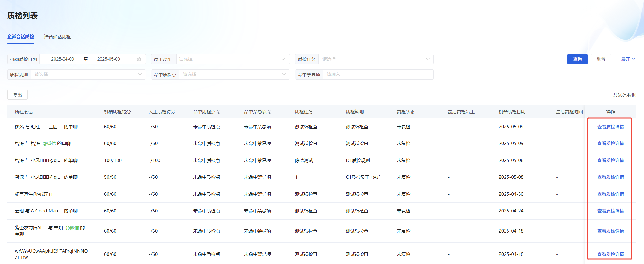View 查看质检详情 for 紫金农商行AI row
Image resolution: width=644 pixels, height=264 pixels.
(611, 231)
